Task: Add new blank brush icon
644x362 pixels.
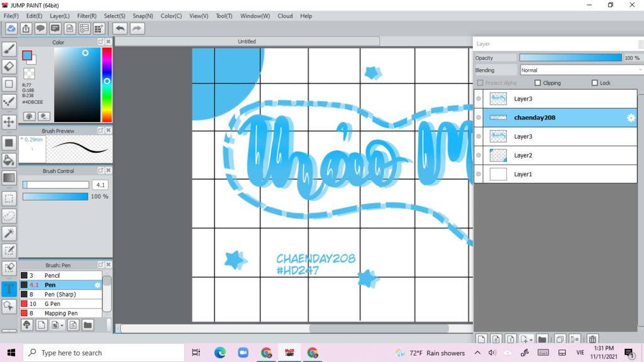Action: pyautogui.click(x=41, y=325)
